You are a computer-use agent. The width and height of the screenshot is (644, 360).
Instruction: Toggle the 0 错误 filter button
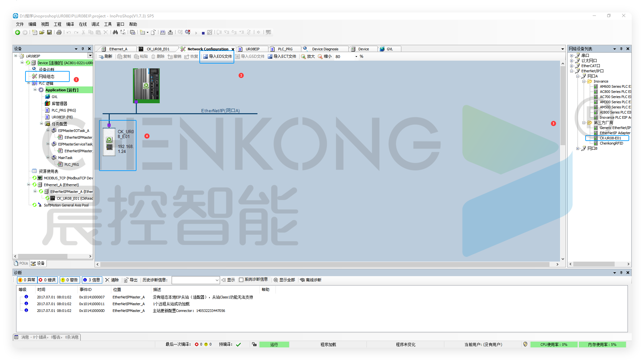(x=47, y=280)
